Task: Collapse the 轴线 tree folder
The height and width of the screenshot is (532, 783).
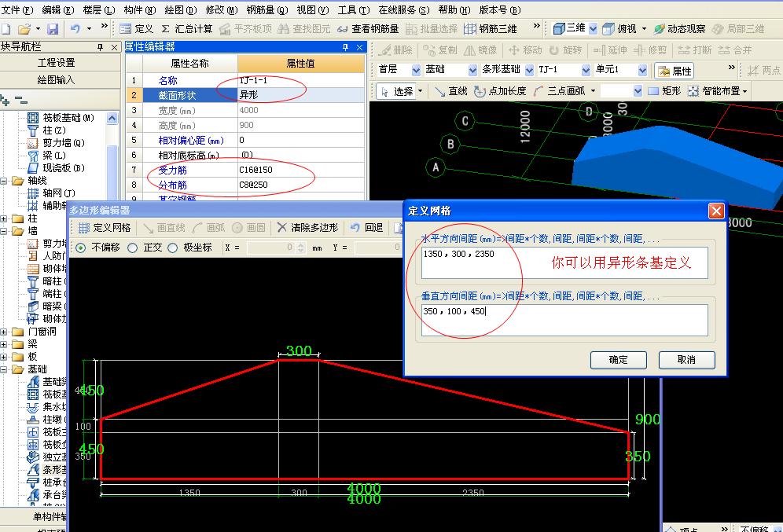Action: (3, 182)
